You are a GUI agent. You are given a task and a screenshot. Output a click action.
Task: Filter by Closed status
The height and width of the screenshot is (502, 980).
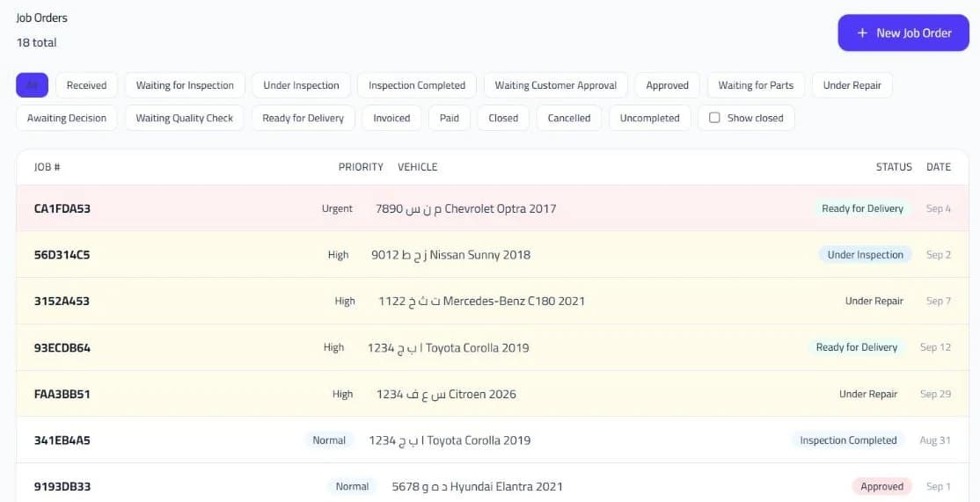503,118
